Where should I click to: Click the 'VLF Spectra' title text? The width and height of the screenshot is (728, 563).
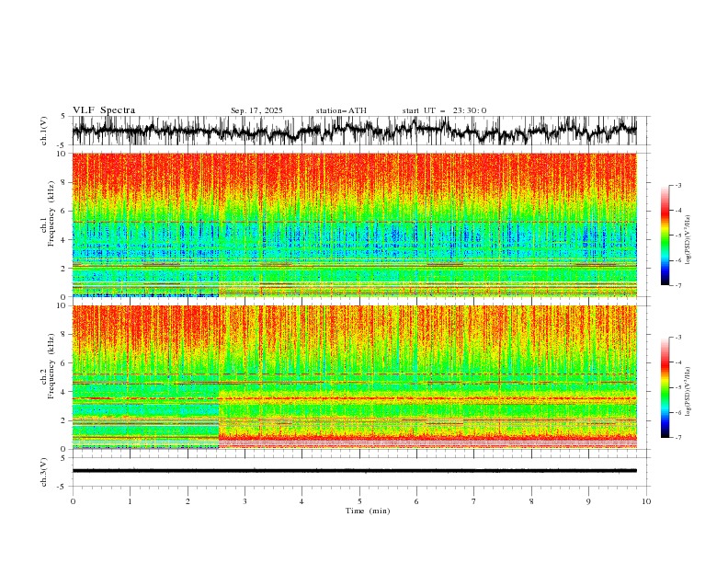click(x=104, y=110)
